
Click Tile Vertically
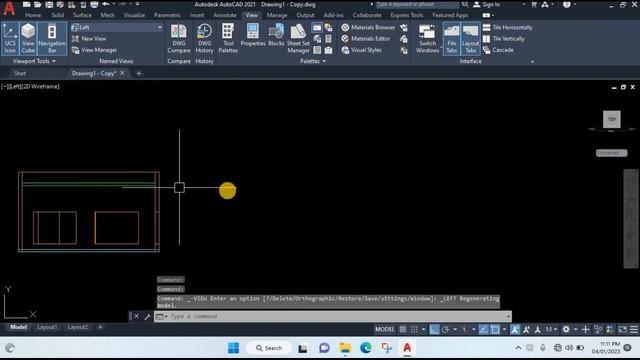coord(504,38)
